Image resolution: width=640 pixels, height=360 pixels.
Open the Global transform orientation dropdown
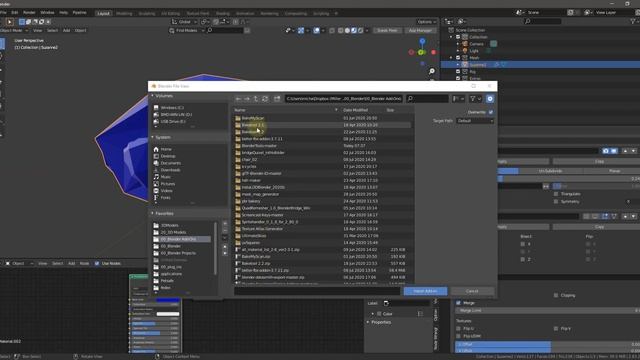[x=184, y=22]
